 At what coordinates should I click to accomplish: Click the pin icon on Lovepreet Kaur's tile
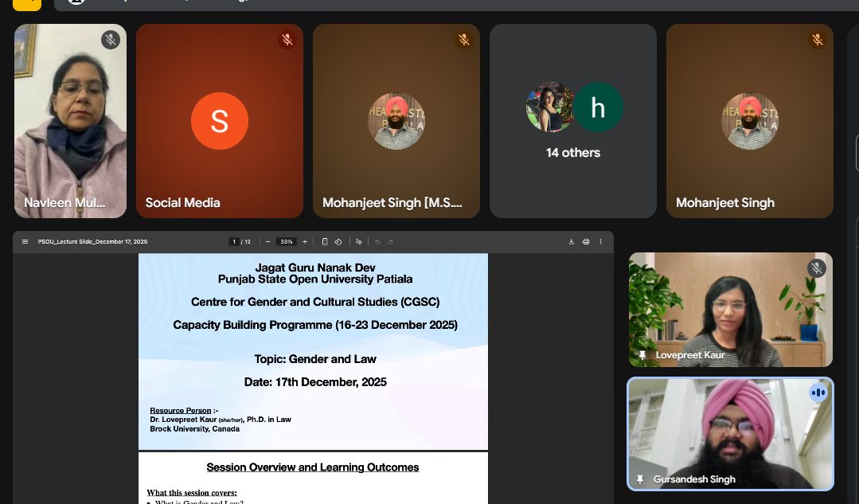coord(642,355)
